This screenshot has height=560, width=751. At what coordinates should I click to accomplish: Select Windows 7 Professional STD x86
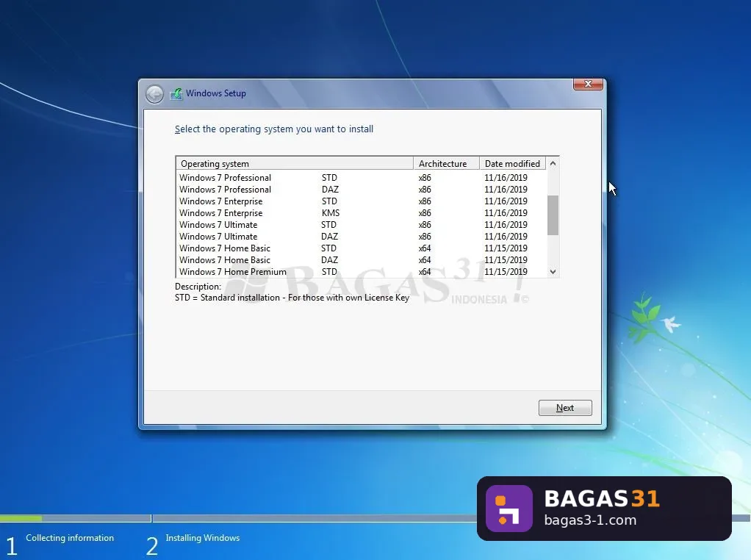click(x=361, y=178)
